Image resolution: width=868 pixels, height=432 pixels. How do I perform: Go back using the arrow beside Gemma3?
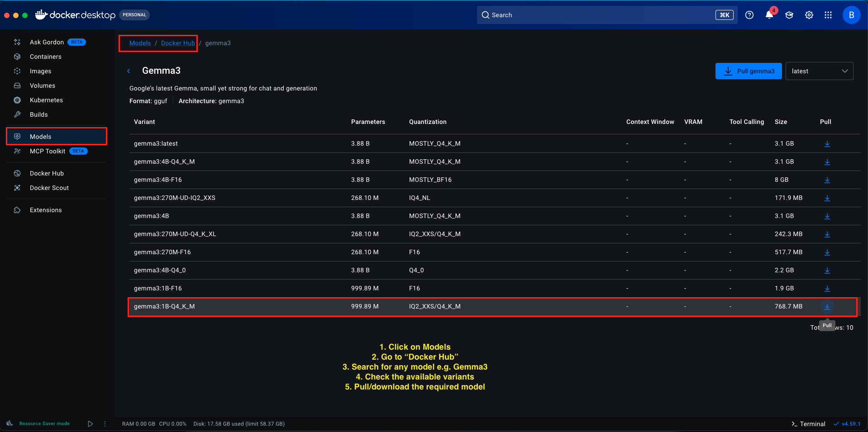point(129,71)
